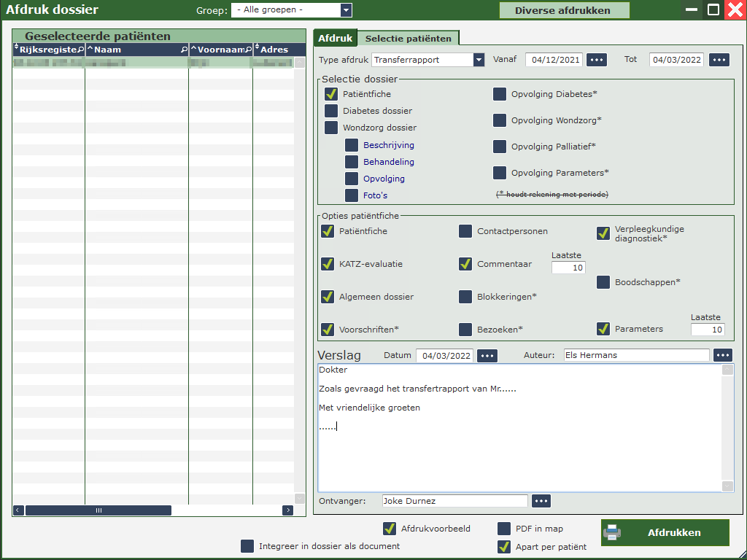
Task: Open Ontvanger lookup ellipsis button
Action: pyautogui.click(x=541, y=501)
